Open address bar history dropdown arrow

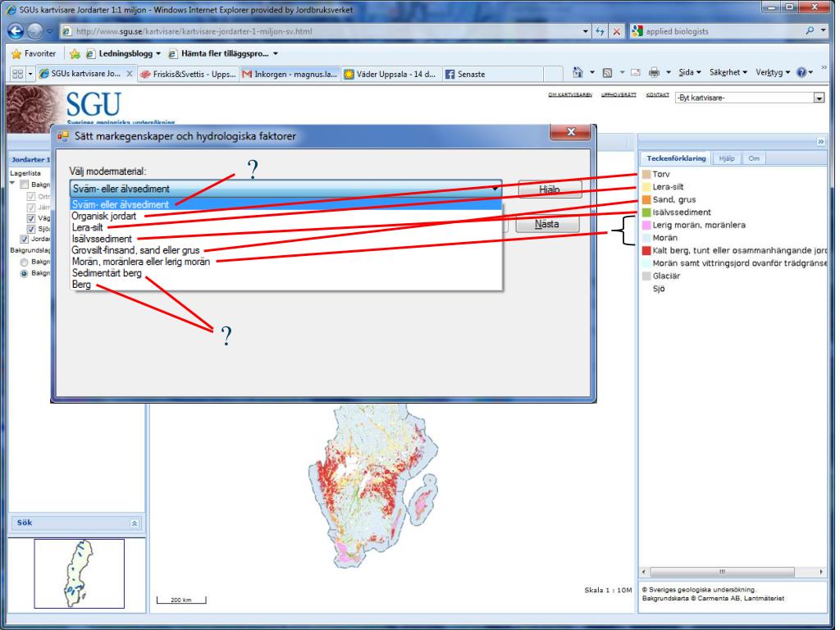(586, 32)
